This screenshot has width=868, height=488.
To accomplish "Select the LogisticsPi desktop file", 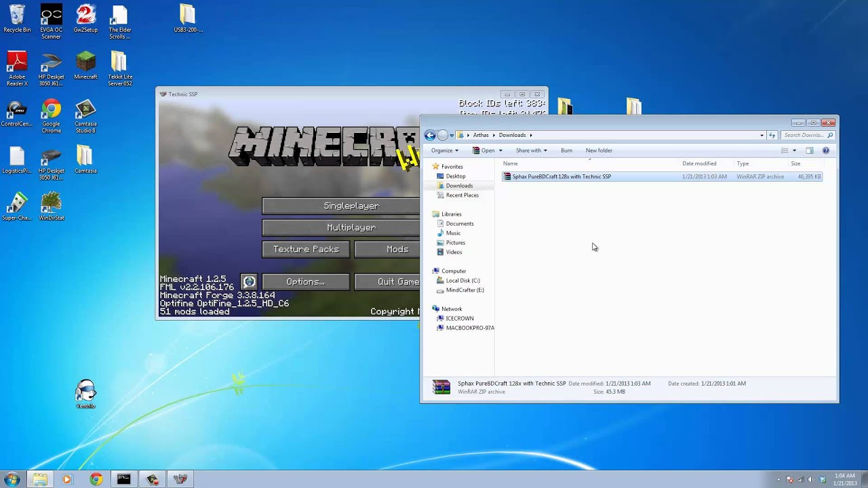I will (17, 161).
